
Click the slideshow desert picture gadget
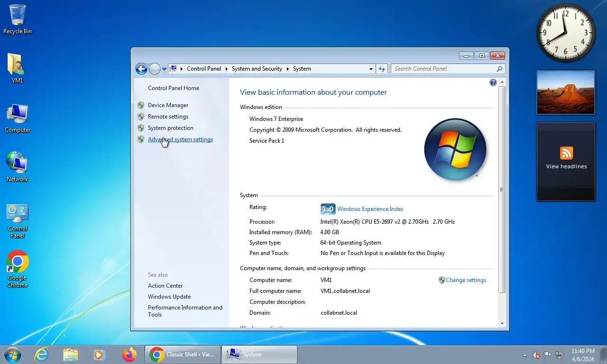tap(566, 92)
